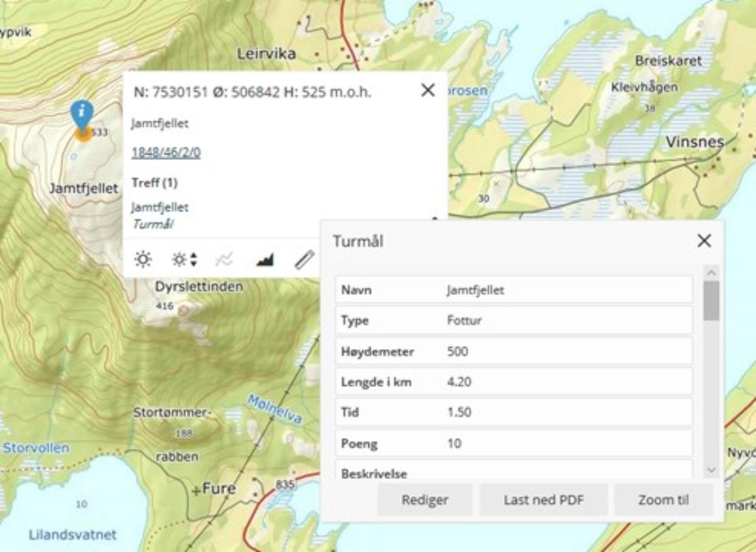
Task: Click the Lengde i km value 4.20
Action: click(x=459, y=382)
